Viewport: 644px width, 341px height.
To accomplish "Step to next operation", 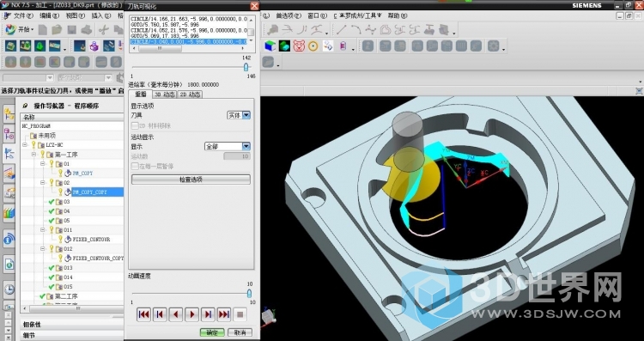I will [x=208, y=314].
